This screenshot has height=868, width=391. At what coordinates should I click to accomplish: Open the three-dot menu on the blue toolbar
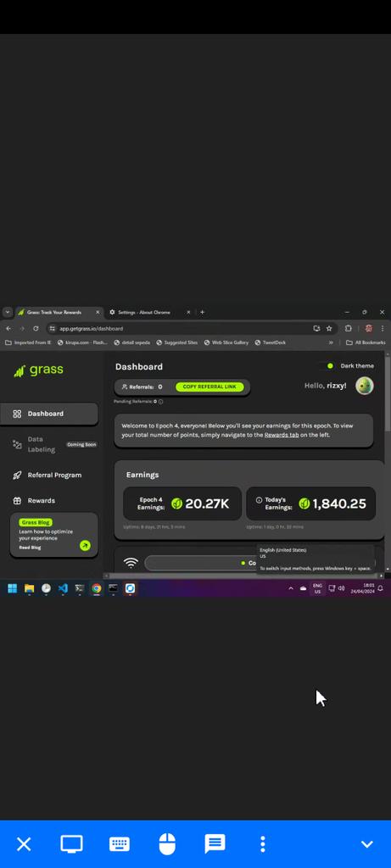point(263,844)
